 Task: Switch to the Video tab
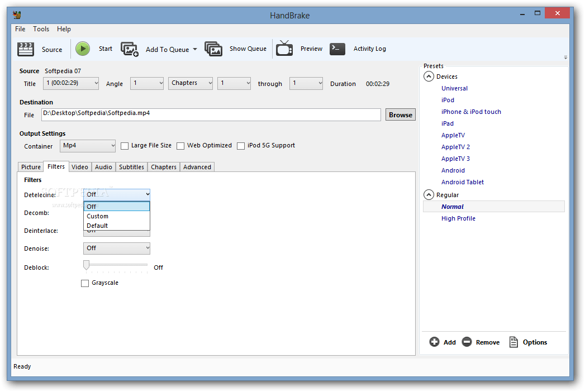(x=80, y=166)
